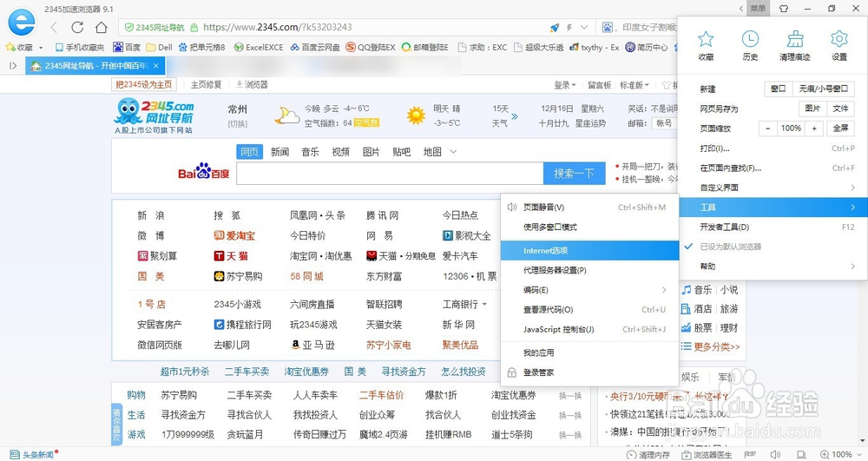Viewport: 868px width, 461px height.
Task: Open 历史 history clock icon
Action: 750,39
